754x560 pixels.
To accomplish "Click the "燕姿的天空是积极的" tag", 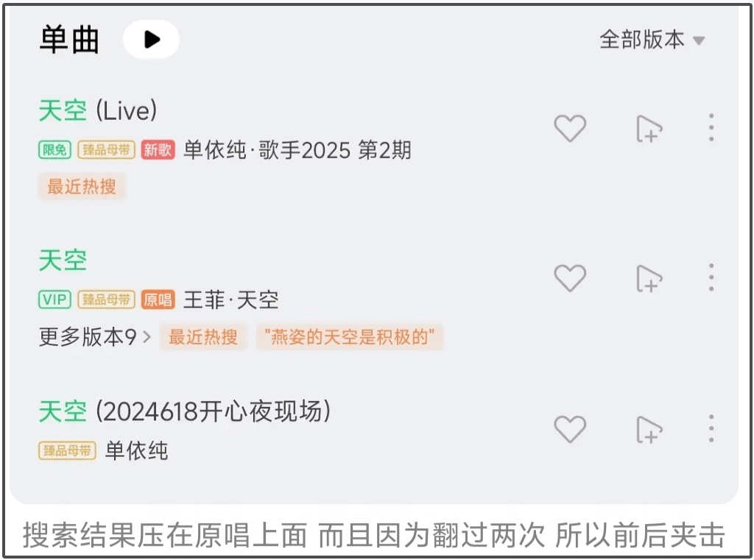I will coord(350,337).
